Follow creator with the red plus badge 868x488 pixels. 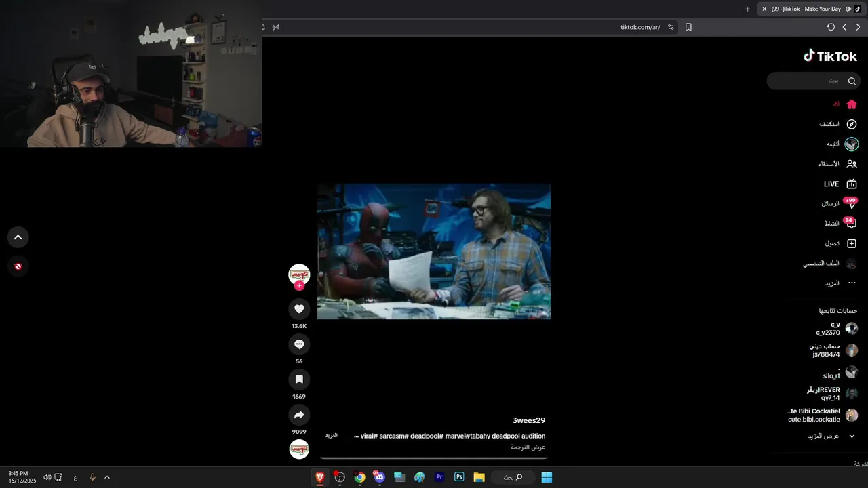[299, 286]
